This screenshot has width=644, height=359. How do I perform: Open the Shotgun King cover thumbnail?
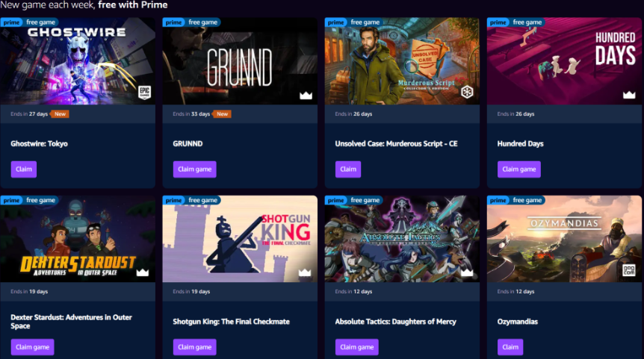tap(240, 239)
